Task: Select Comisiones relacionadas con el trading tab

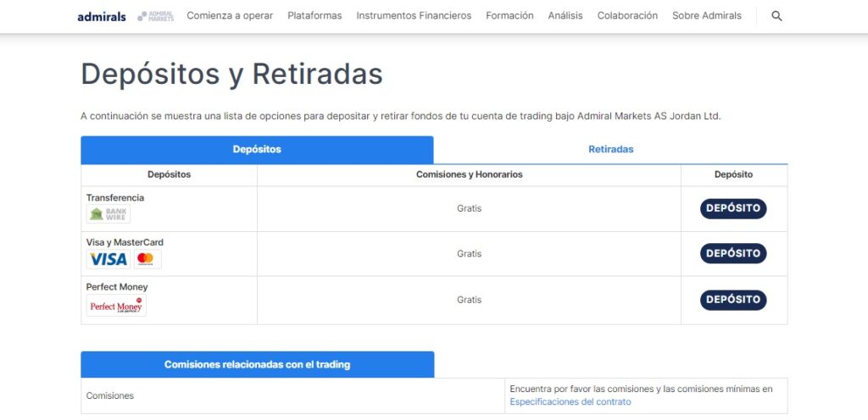Action: coord(258,365)
